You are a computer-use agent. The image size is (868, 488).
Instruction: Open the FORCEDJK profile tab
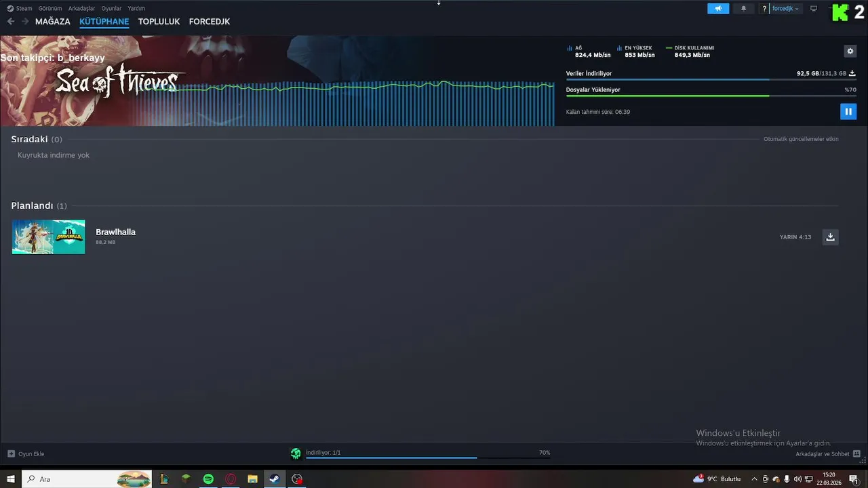[x=210, y=22]
